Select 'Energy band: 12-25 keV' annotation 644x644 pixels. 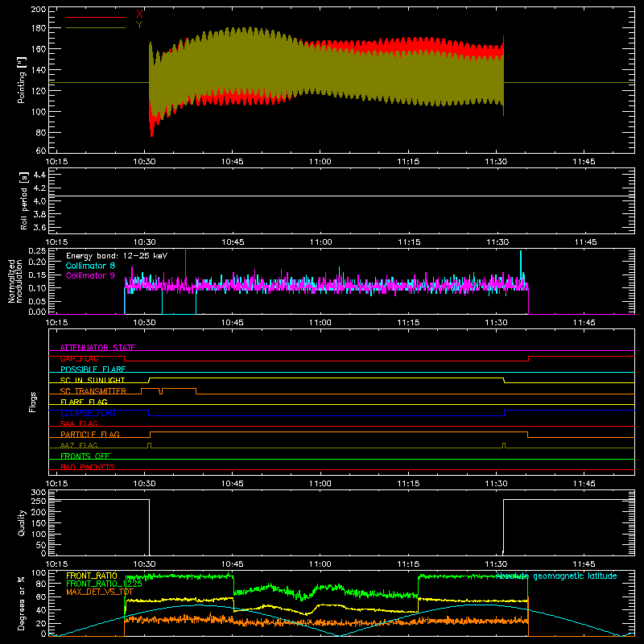tap(117, 256)
